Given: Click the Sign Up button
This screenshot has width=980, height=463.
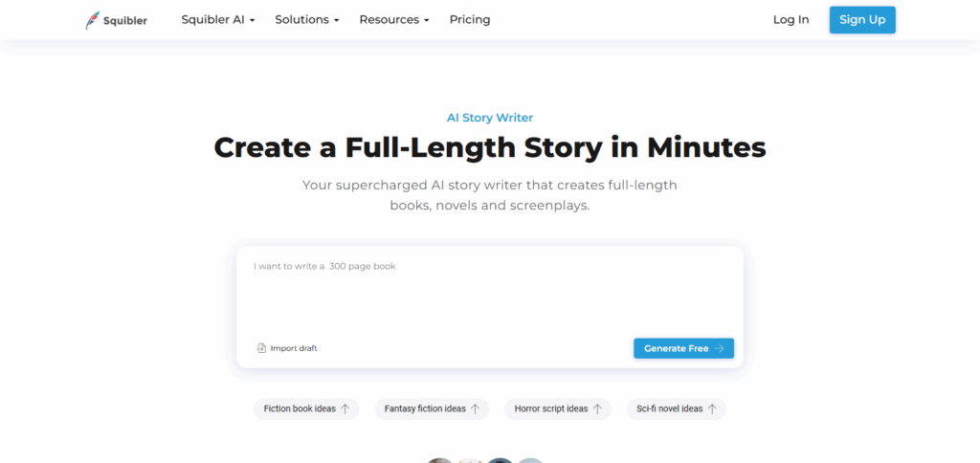Looking at the screenshot, I should tap(862, 20).
